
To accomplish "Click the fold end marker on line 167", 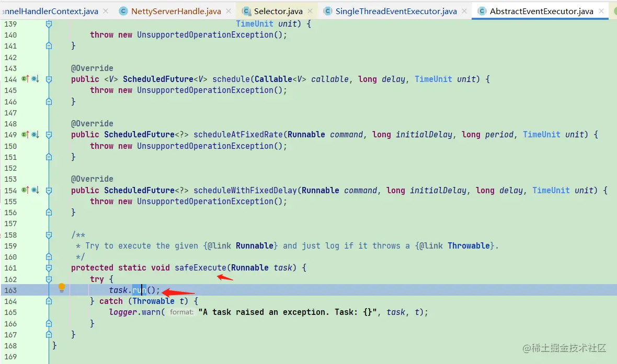I will [49, 335].
